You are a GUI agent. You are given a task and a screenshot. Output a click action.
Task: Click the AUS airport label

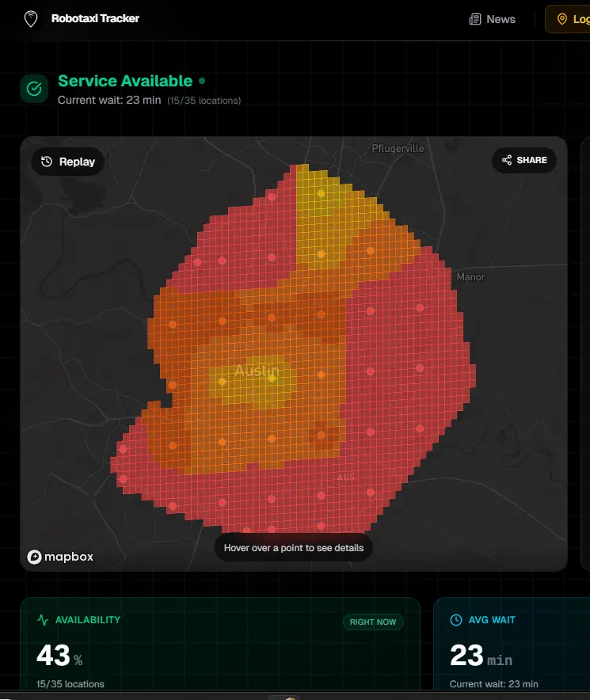pos(346,477)
